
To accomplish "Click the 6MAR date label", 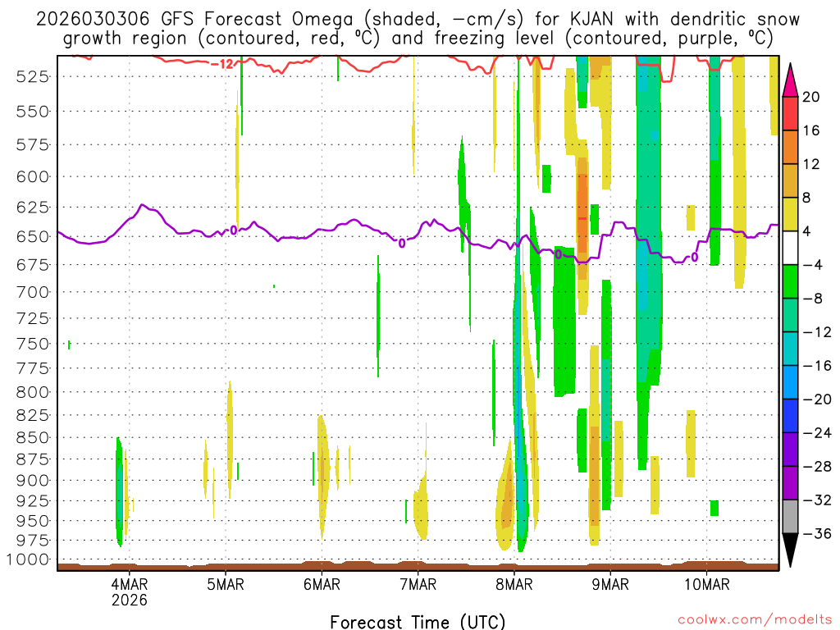I will [x=322, y=583].
